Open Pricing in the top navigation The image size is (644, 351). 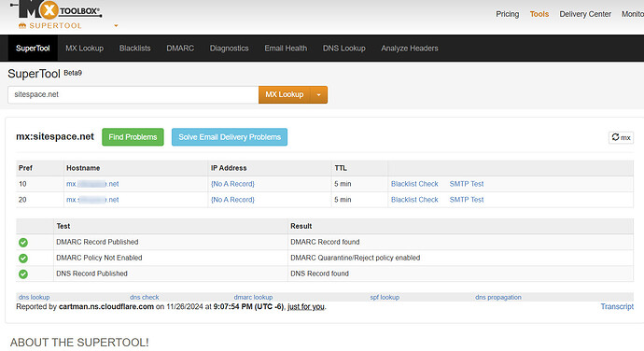tap(507, 14)
